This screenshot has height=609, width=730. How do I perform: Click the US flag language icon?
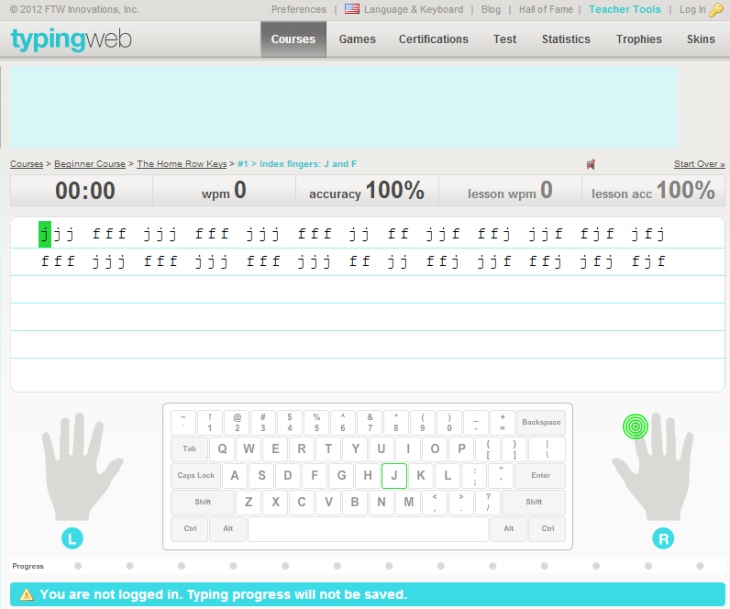click(x=352, y=9)
